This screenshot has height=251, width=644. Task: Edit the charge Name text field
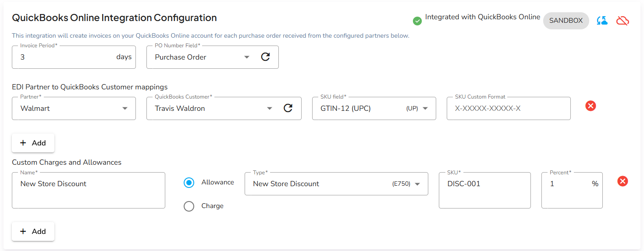click(x=89, y=190)
